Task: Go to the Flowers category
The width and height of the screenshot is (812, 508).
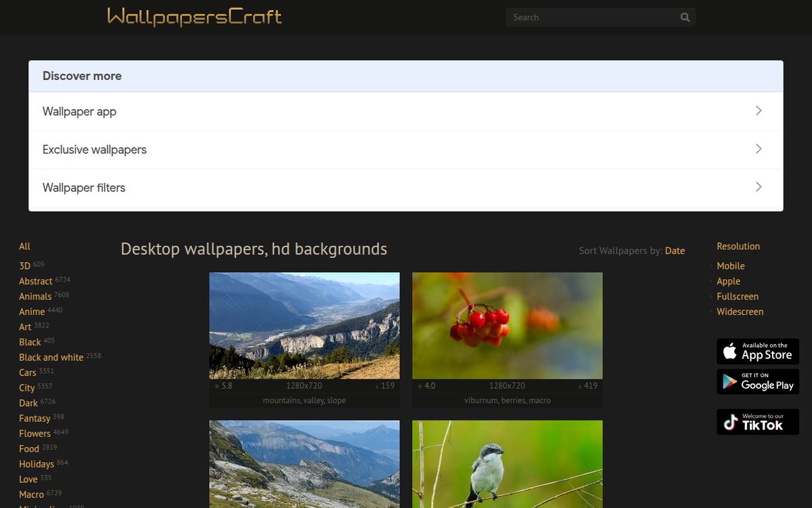Action: (35, 433)
